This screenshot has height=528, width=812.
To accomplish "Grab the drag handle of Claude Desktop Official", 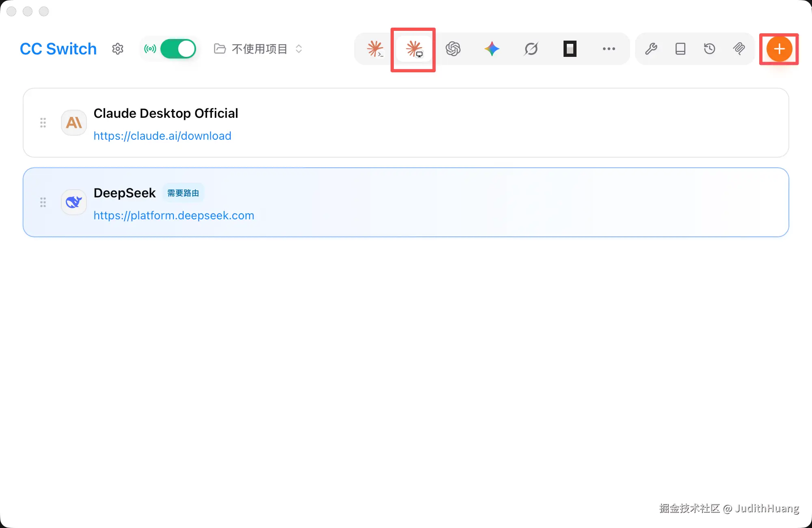I will 43,123.
